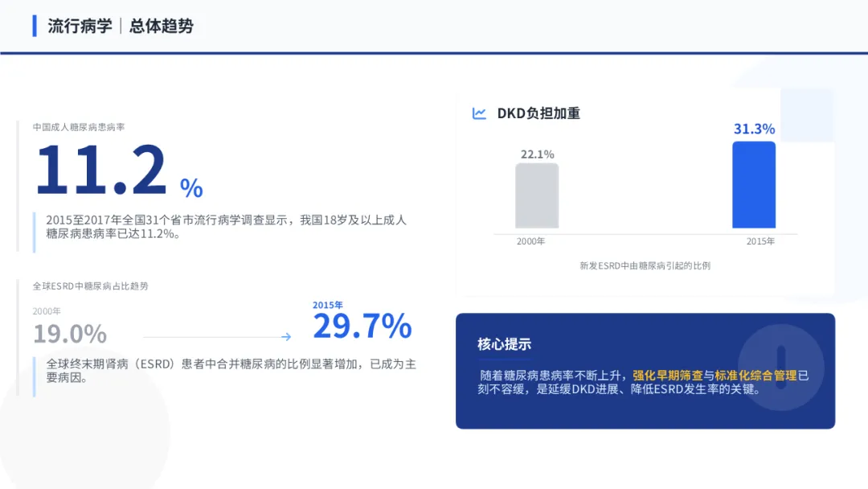Click the arrow between 19.0% and 29.7%

(x=285, y=337)
